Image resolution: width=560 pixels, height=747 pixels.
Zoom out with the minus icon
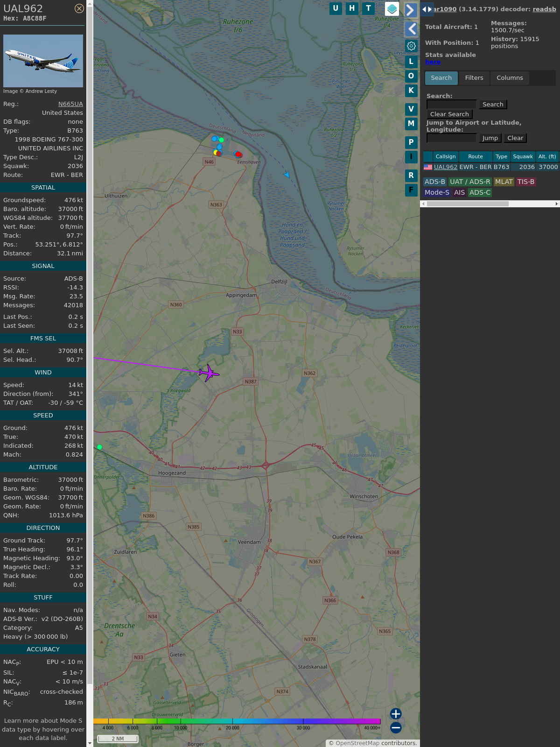point(396,727)
